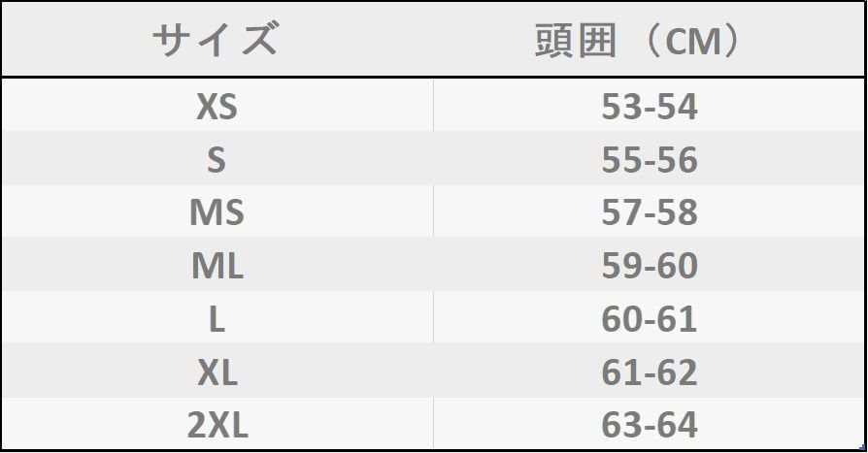868x453 pixels.
Task: Click the 55-56 head circumference value
Action: point(650,160)
